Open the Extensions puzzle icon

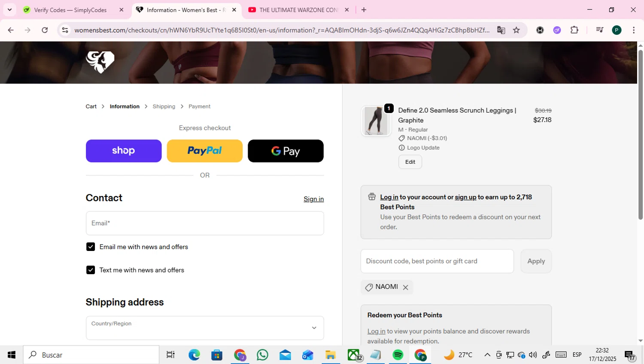coord(574,30)
